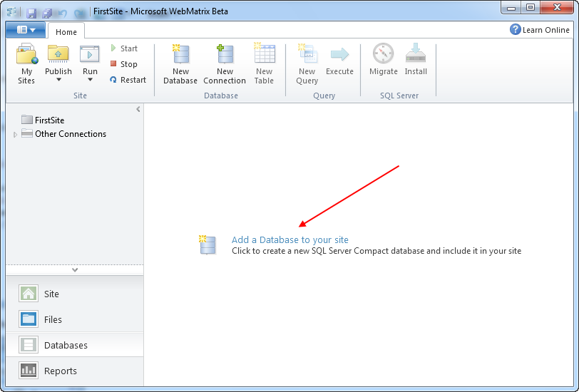Click Undo icon in quick access toolbar
Image resolution: width=579 pixels, height=392 pixels.
pos(63,14)
